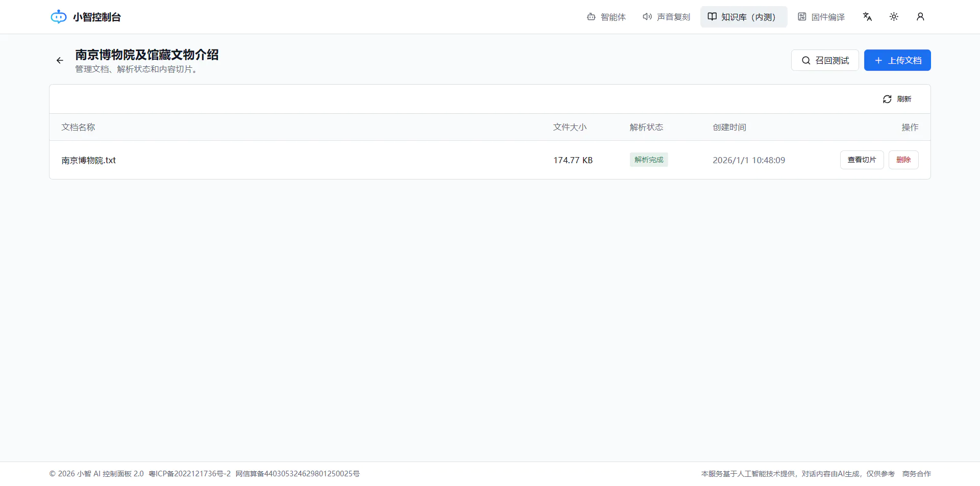This screenshot has width=980, height=486.
Task: Click the 小智控制台 title text
Action: (x=97, y=17)
